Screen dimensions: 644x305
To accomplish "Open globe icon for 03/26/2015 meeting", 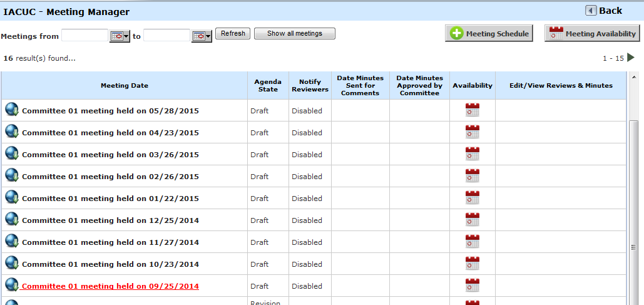I will (x=12, y=153).
